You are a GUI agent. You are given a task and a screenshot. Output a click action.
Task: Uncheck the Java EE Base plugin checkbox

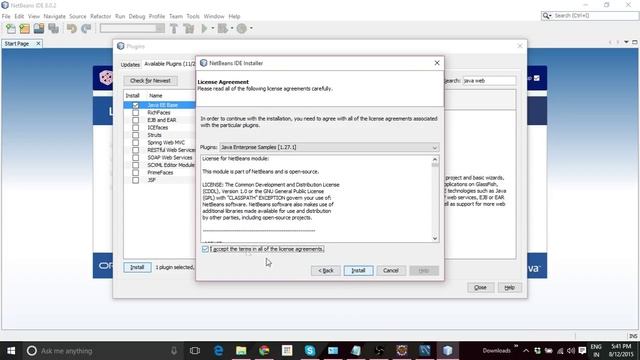click(136, 105)
